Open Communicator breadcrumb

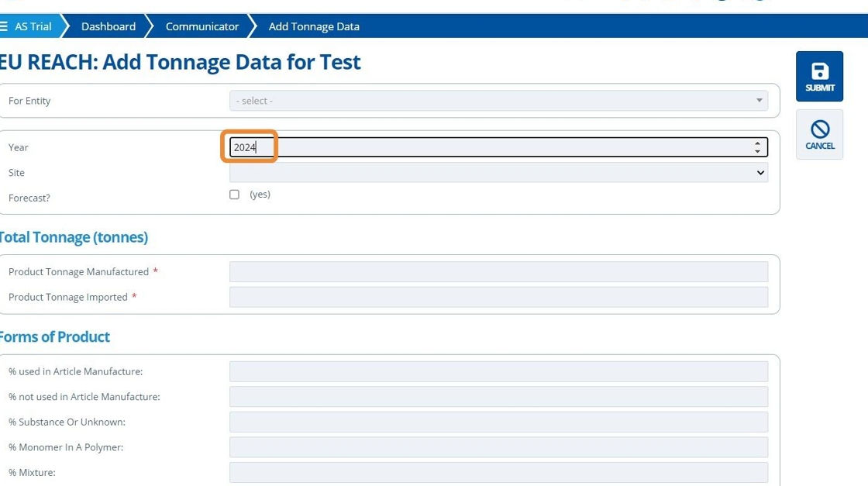[202, 26]
